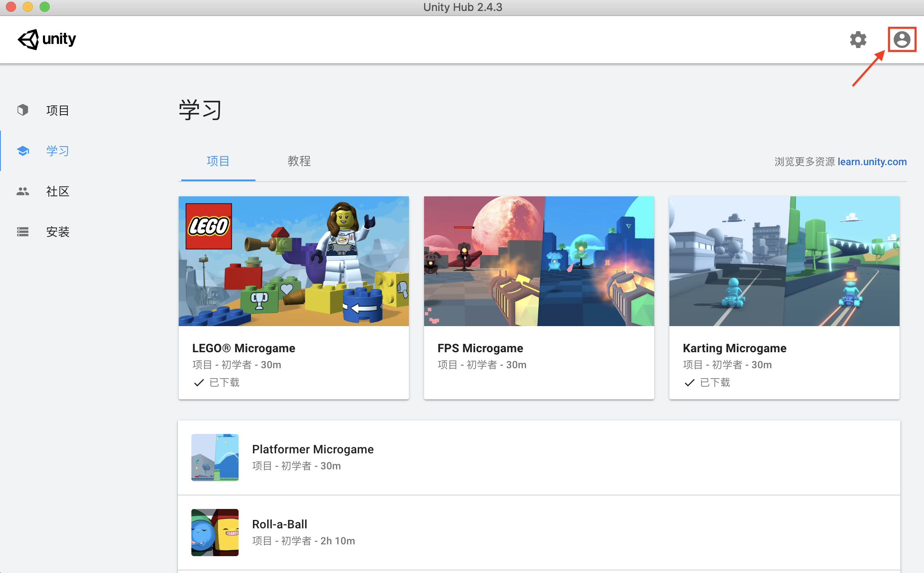
Task: Switch to the 教程 tab
Action: 299,161
